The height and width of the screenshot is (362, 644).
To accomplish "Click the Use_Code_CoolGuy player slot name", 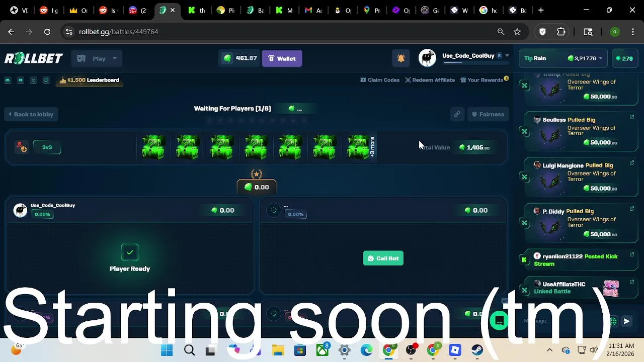I will click(x=53, y=205).
